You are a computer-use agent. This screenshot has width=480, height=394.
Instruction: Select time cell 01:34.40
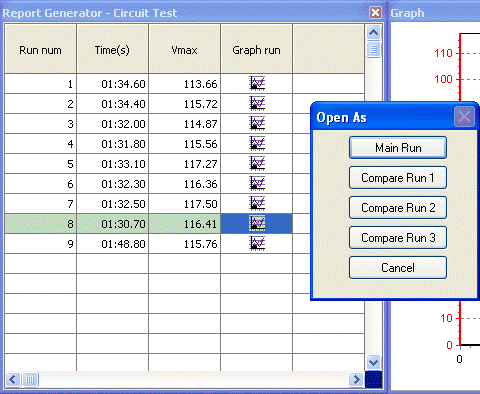[112, 104]
